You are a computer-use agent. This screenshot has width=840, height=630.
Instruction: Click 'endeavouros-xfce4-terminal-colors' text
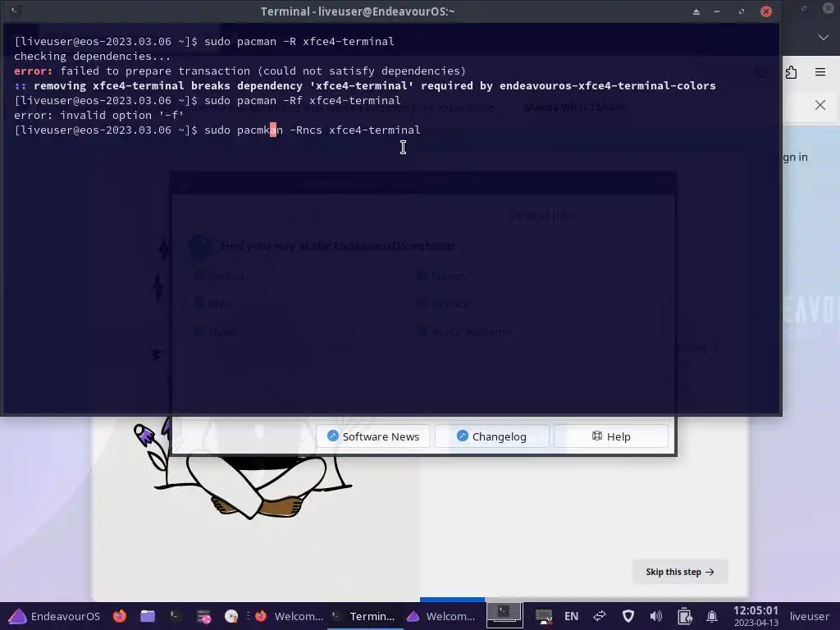pos(608,85)
